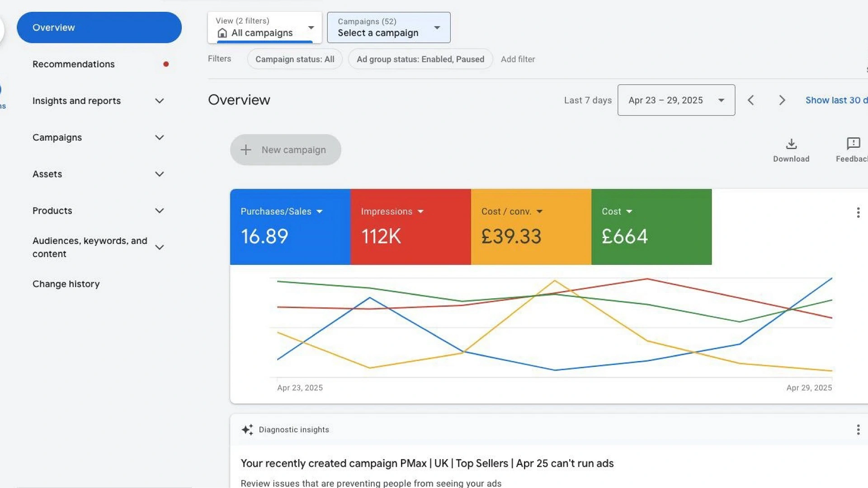868x488 pixels.
Task: Click the Add filter button
Action: 518,59
